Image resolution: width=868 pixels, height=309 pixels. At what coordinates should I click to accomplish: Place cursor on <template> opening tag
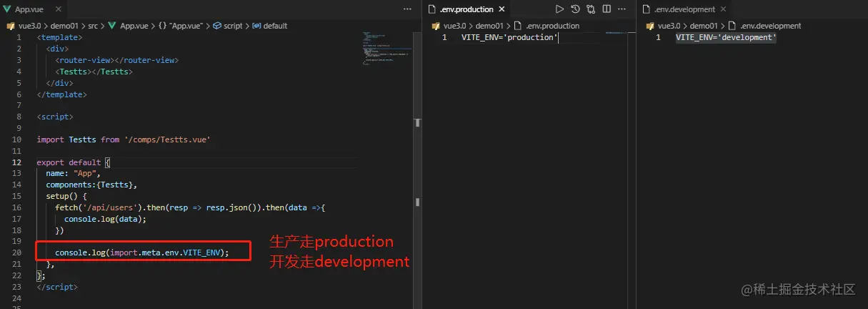click(59, 37)
